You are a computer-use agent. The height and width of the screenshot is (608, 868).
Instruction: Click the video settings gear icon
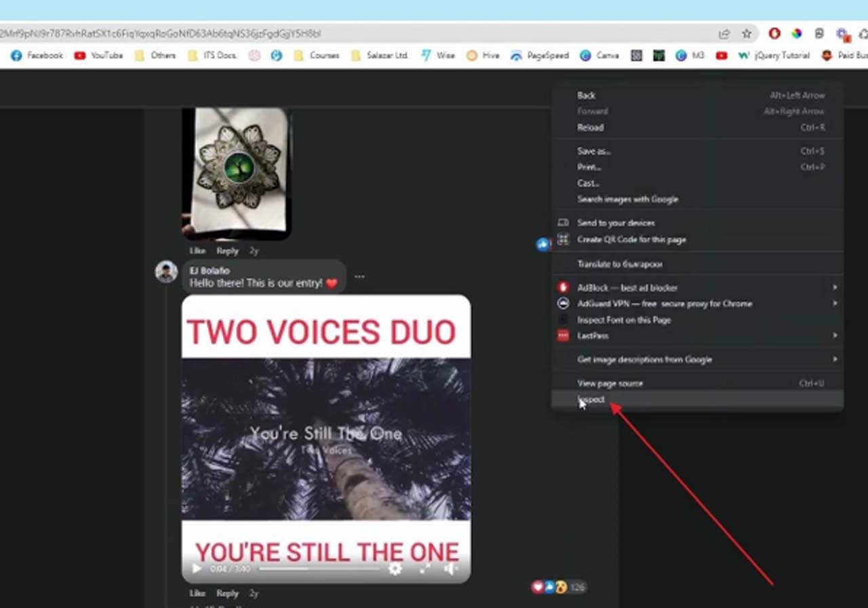pyautogui.click(x=395, y=569)
